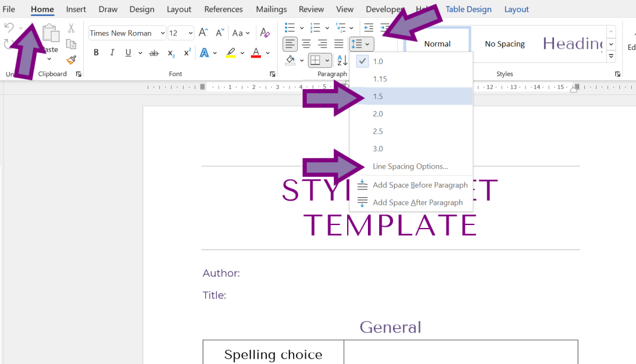This screenshot has width=636, height=364.
Task: Apply the No Spacing style
Action: tap(505, 44)
